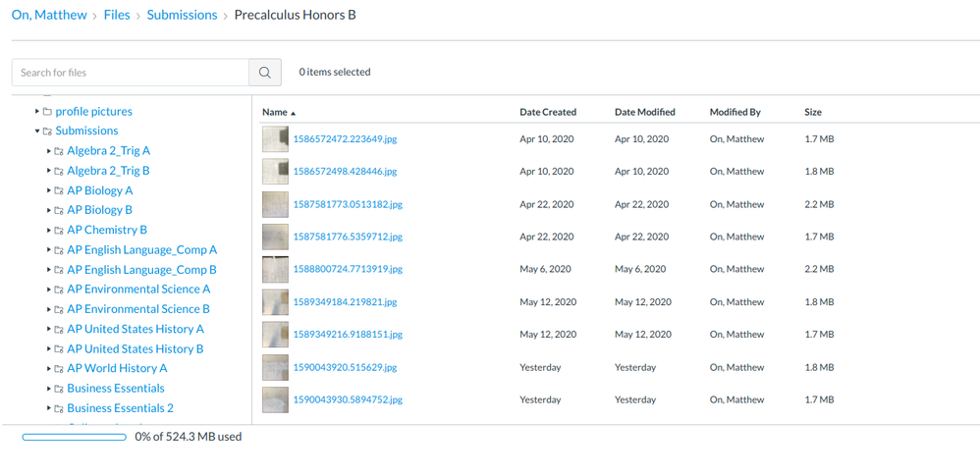Select Business Essentials 2 folder in tree
980x476 pixels.
(x=120, y=408)
